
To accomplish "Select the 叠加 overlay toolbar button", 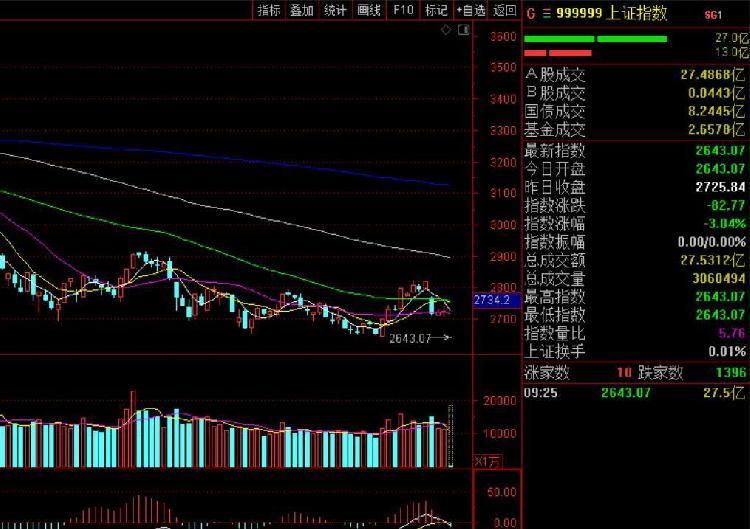I will point(302,10).
